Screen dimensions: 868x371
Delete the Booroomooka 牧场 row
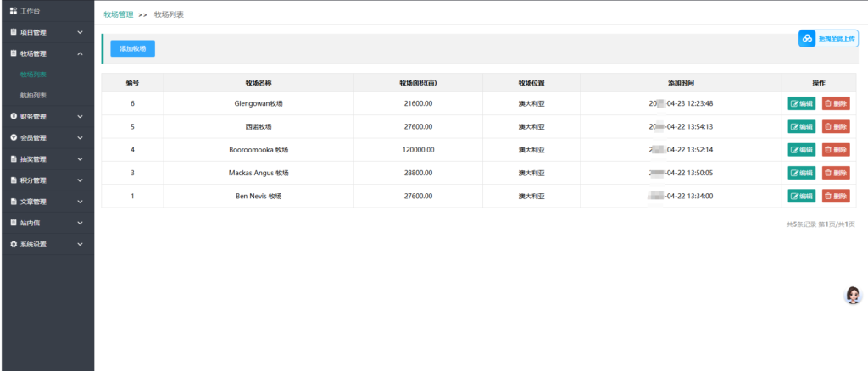coord(835,150)
